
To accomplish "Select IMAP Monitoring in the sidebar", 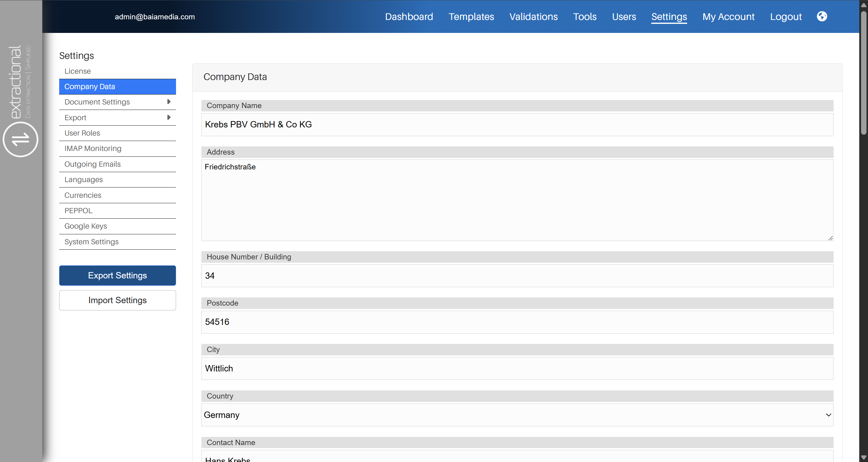I will pyautogui.click(x=93, y=148).
